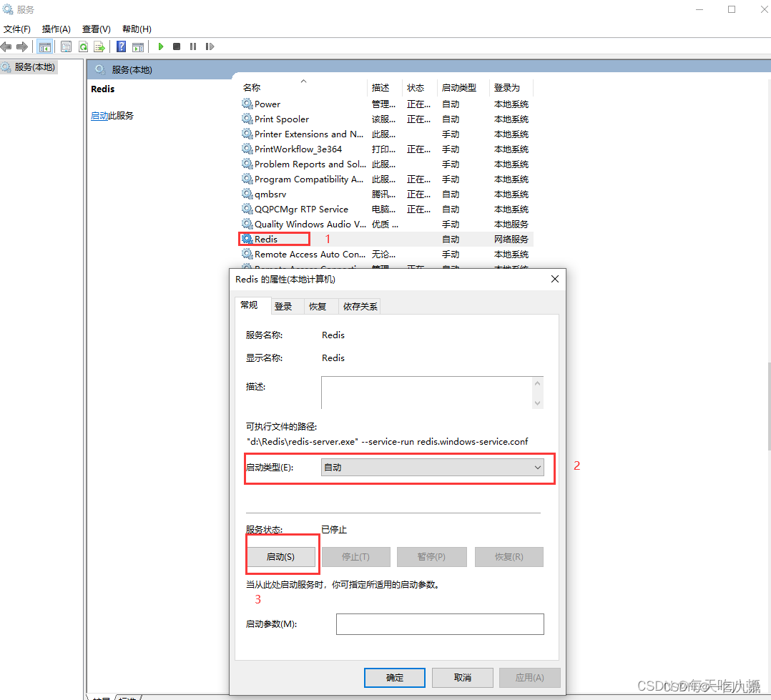Select the Print Spooler service gear icon

[247, 119]
